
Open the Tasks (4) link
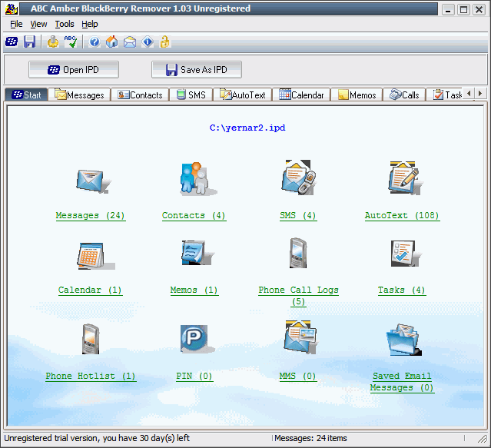(x=402, y=290)
